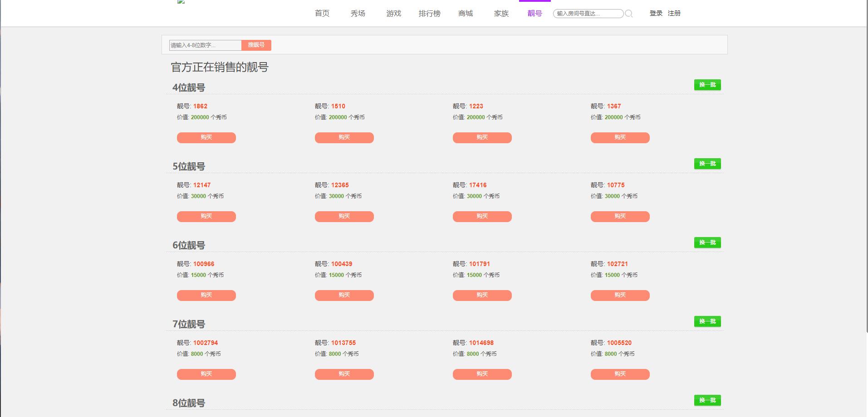
Task: Open the 商城 navigation item
Action: coord(466,14)
